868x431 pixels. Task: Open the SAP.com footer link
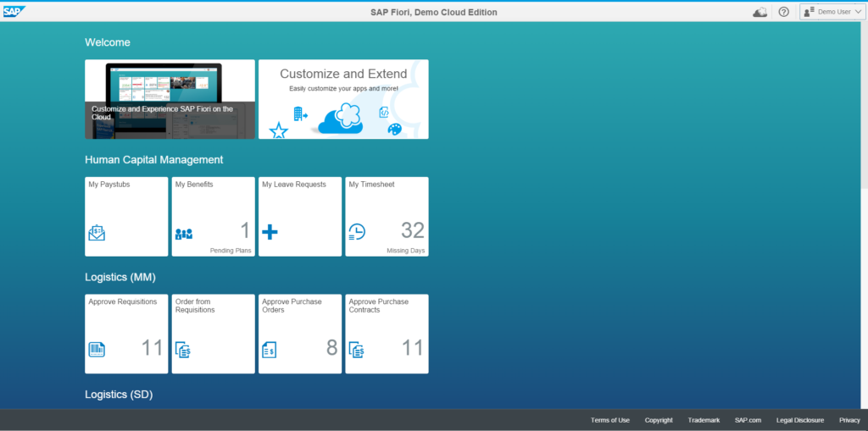[748, 421]
